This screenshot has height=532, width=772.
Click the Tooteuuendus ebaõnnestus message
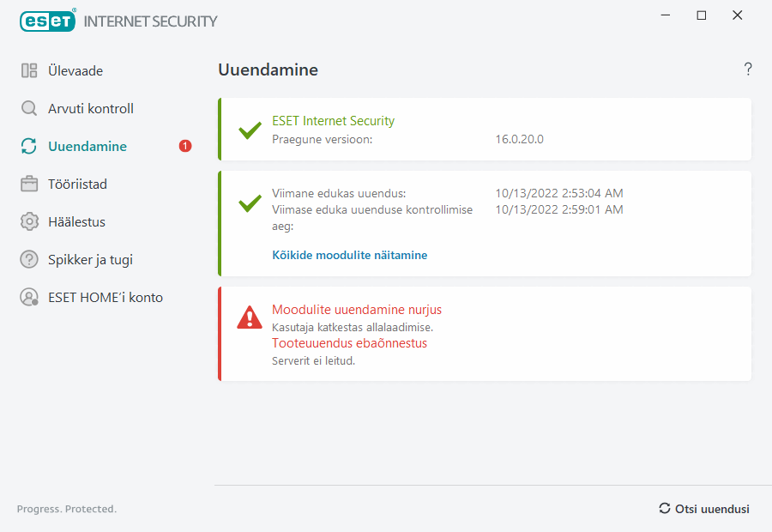pos(349,343)
